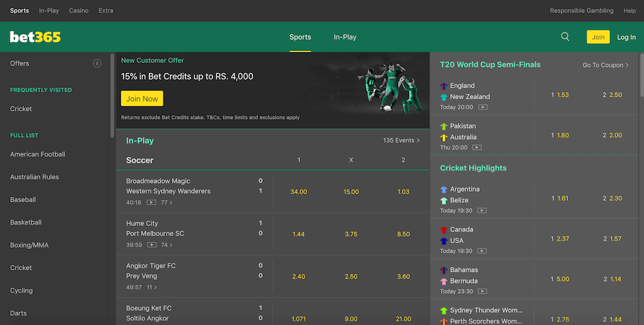Screen dimensions: 644x325
Task: Click Pakistan team shirt icon
Action: pos(444,126)
